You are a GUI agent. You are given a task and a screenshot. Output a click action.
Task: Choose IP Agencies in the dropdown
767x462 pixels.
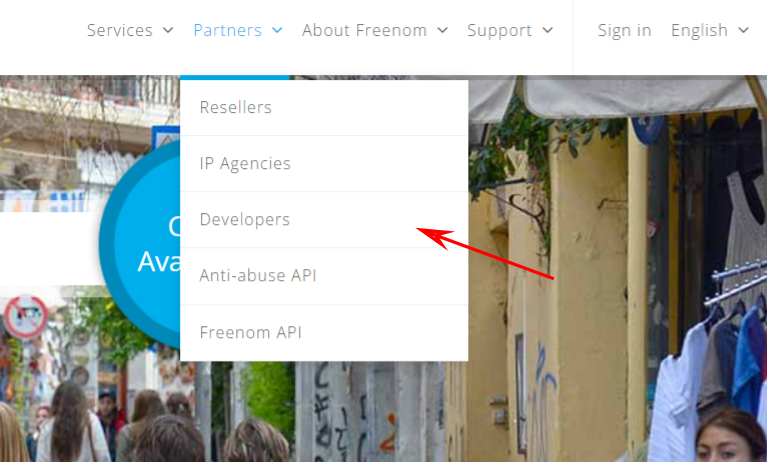coord(324,163)
